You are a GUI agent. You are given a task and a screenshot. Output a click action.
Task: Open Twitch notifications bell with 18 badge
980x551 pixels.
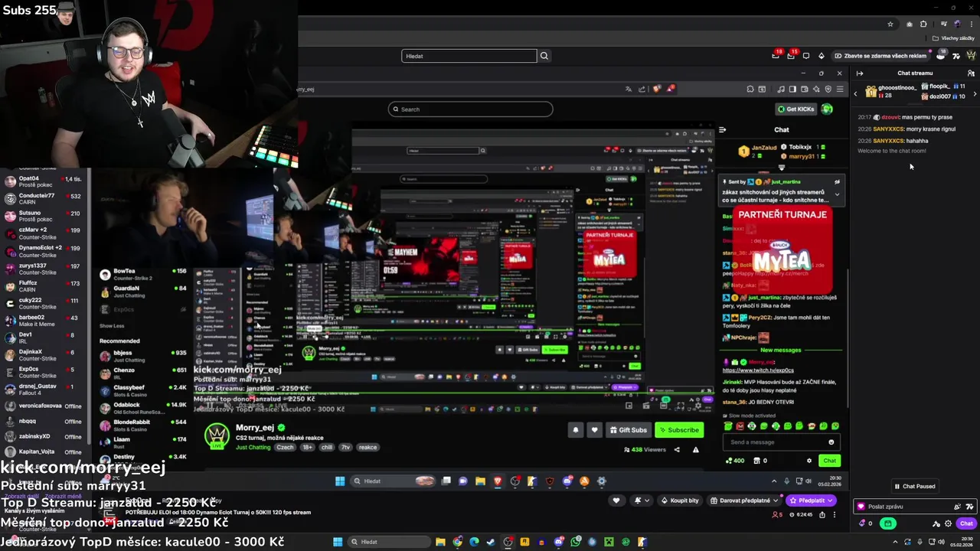[x=776, y=56]
